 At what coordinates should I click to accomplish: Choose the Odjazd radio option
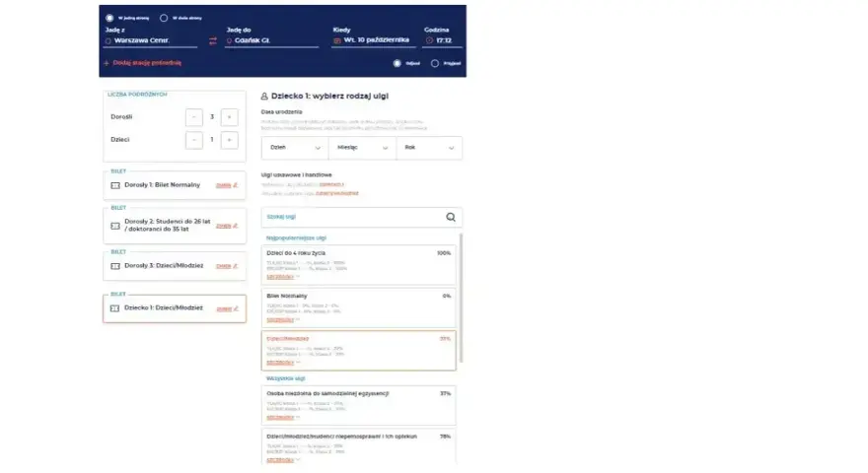(x=397, y=63)
